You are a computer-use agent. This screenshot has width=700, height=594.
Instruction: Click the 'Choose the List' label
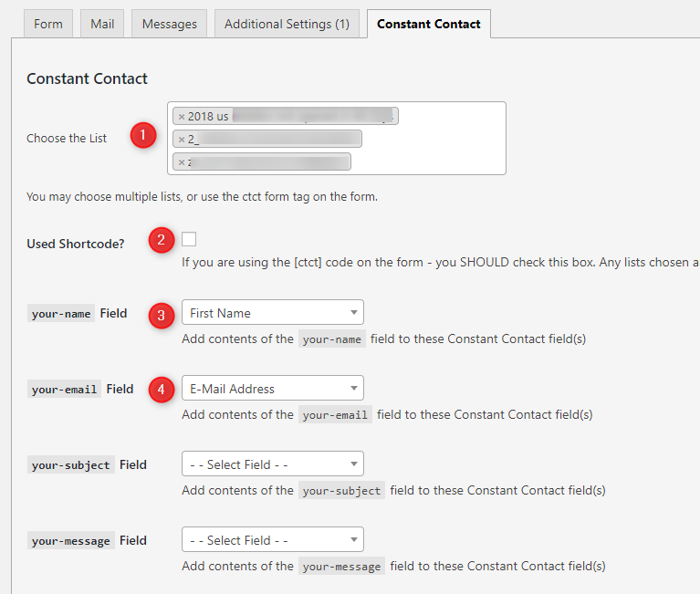(x=67, y=139)
